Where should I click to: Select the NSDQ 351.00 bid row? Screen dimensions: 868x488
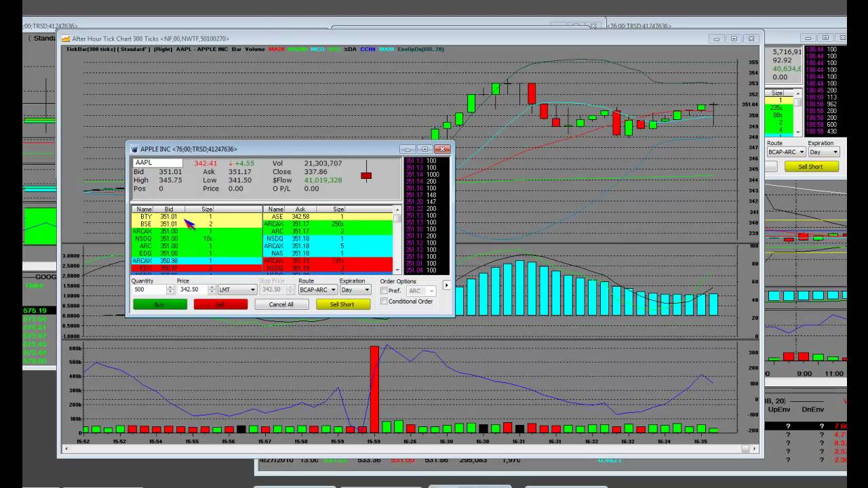(197, 239)
